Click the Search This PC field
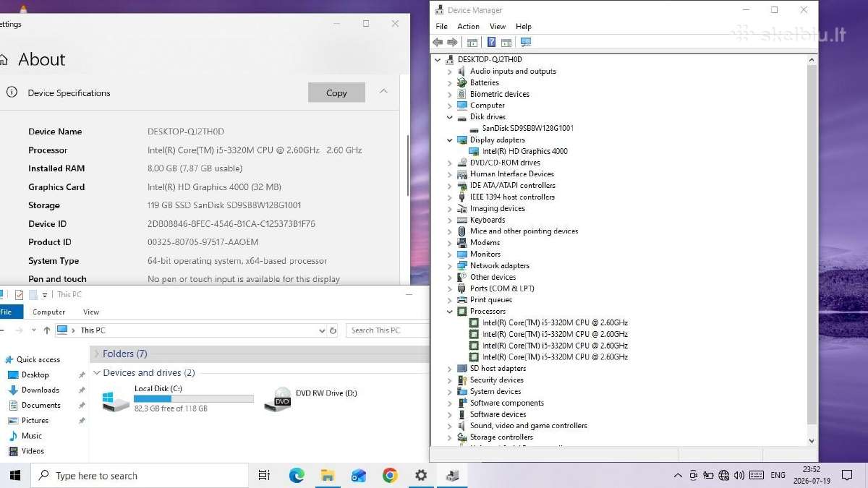Screen dimensions: 868x488 pyautogui.click(x=387, y=330)
